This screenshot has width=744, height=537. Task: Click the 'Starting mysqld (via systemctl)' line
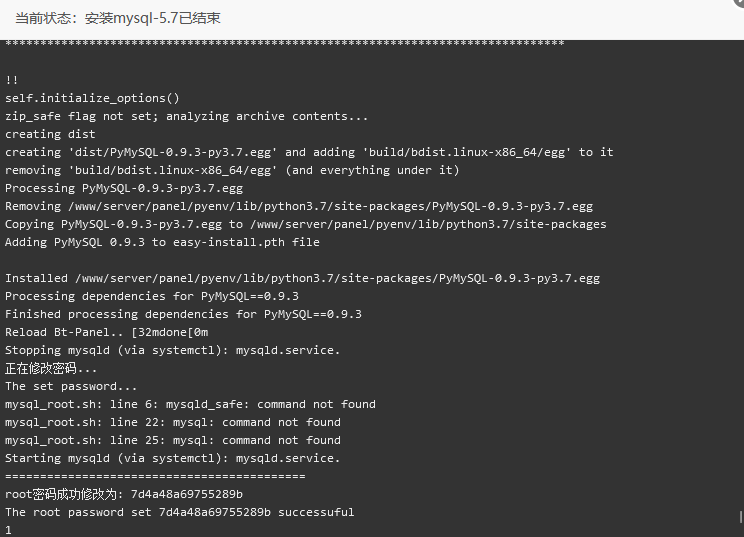(172, 458)
